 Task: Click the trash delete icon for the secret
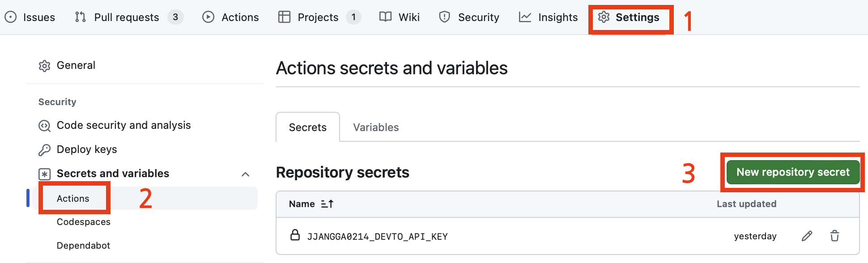pos(834,236)
